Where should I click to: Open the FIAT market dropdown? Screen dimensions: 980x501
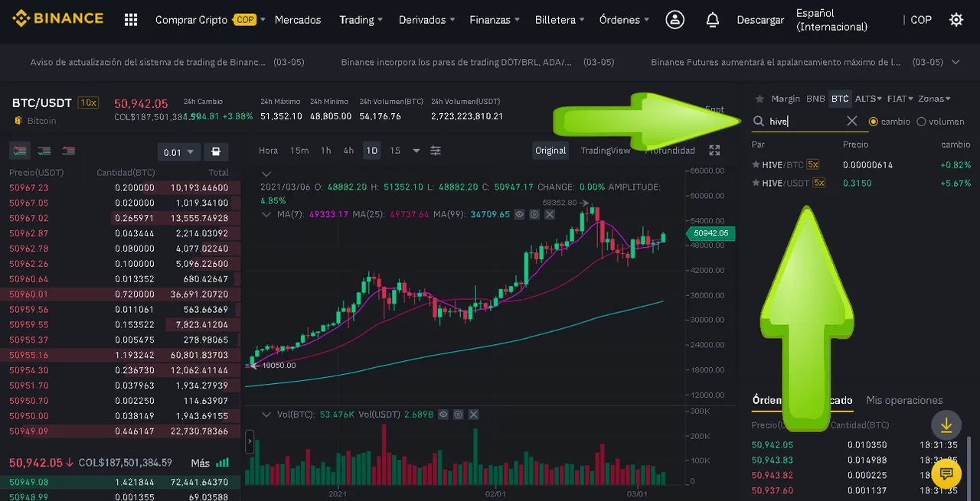point(900,99)
